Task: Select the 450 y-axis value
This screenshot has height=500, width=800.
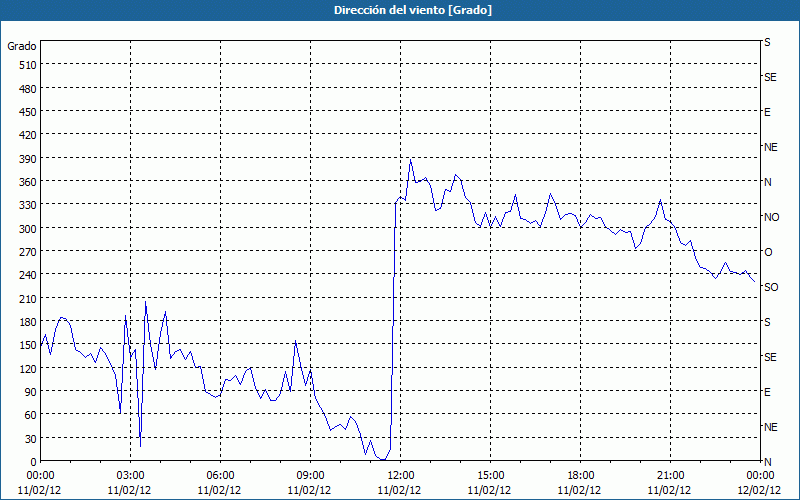Action: pos(29,112)
